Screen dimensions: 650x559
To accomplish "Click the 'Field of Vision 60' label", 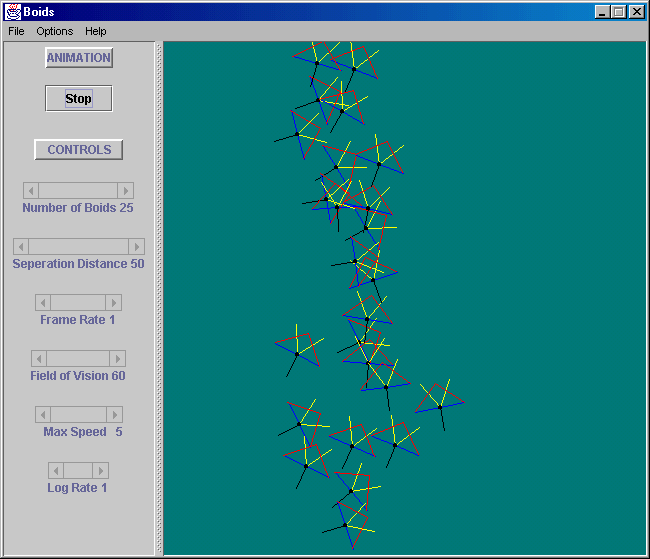I will tap(78, 376).
